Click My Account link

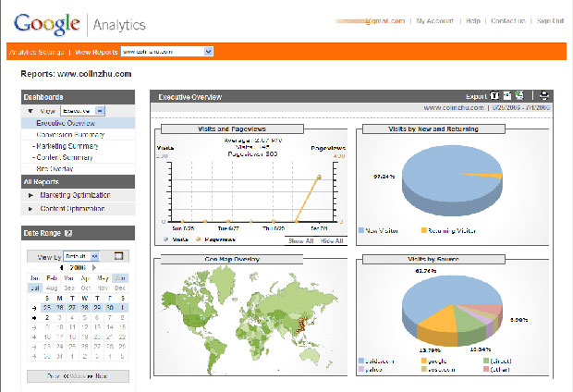click(x=435, y=21)
